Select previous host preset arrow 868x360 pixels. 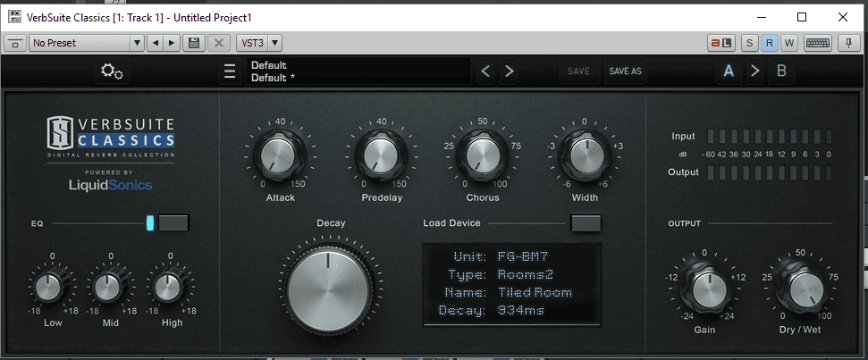click(156, 43)
